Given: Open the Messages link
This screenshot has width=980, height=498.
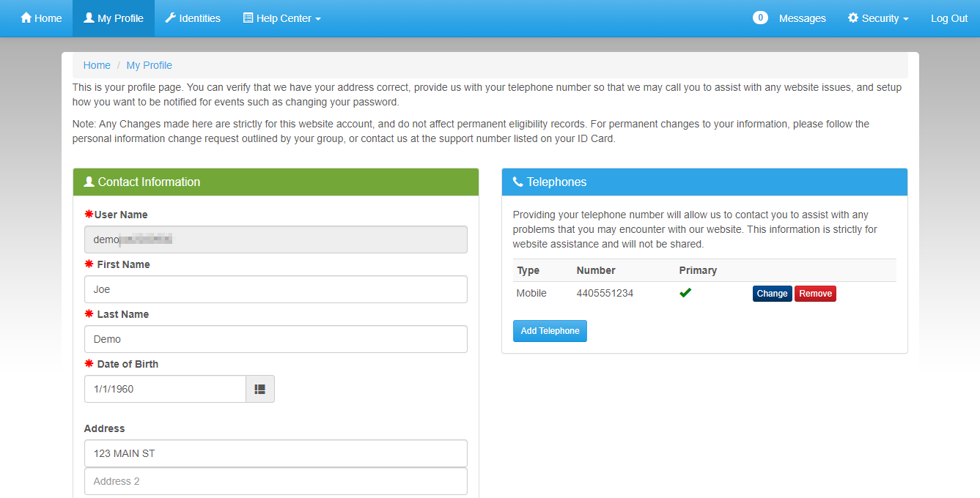Looking at the screenshot, I should point(802,18).
